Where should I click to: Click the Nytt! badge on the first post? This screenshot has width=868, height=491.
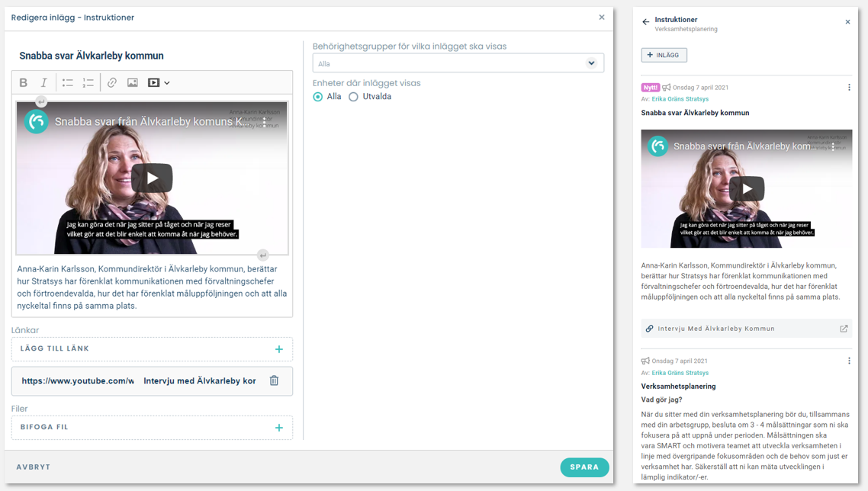(x=651, y=88)
